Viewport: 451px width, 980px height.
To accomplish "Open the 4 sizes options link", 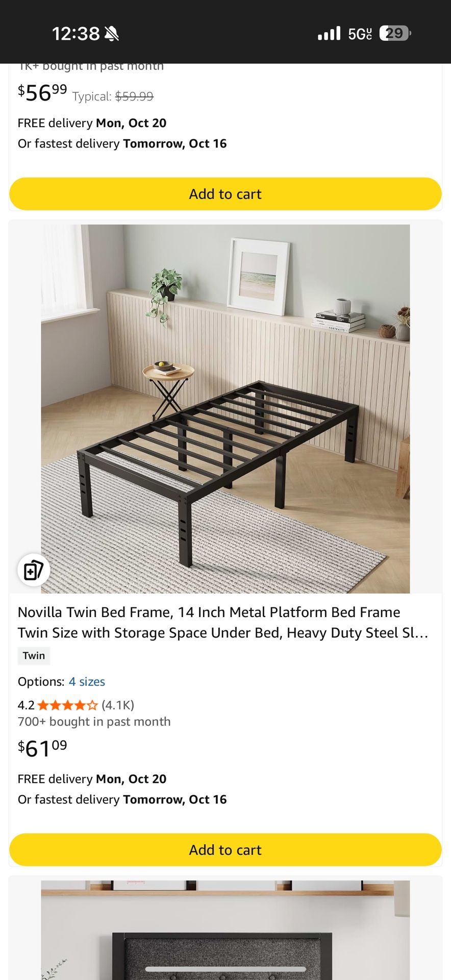I will click(x=87, y=681).
